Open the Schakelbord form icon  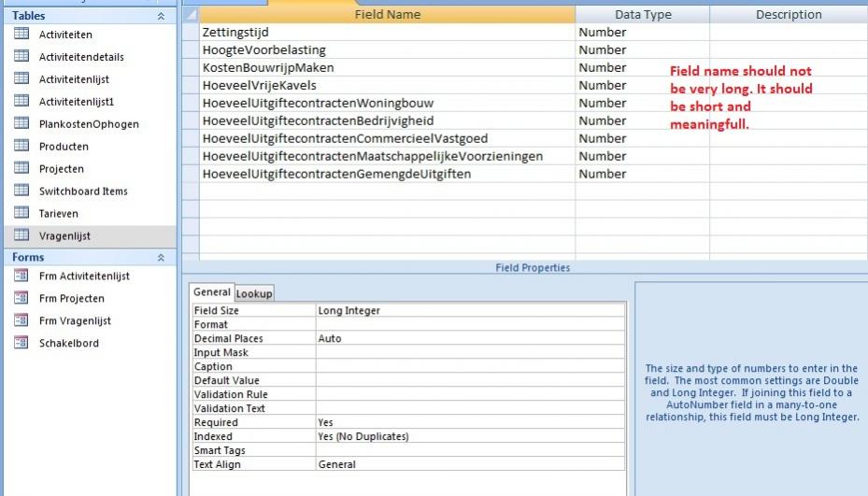(x=21, y=344)
